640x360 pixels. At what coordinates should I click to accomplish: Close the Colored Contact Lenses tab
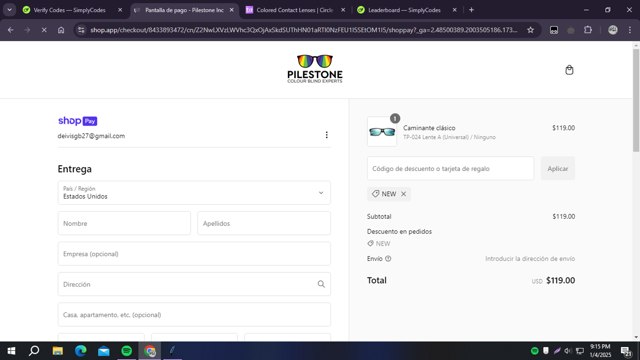[343, 10]
